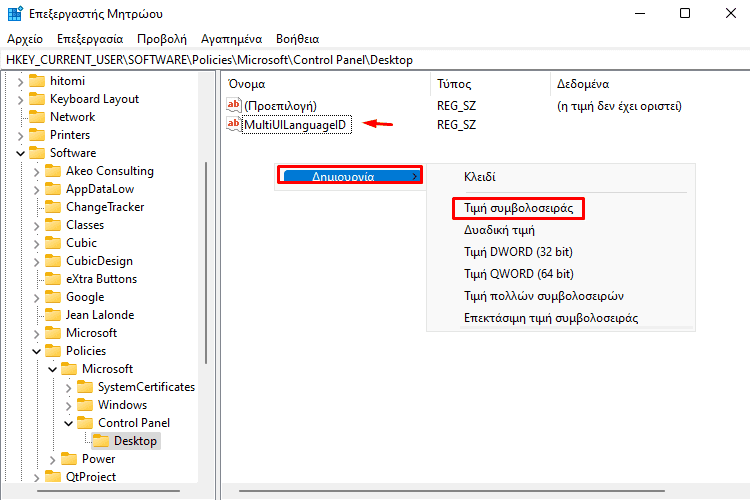
Task: Click the Policies folder icon
Action: tap(53, 351)
